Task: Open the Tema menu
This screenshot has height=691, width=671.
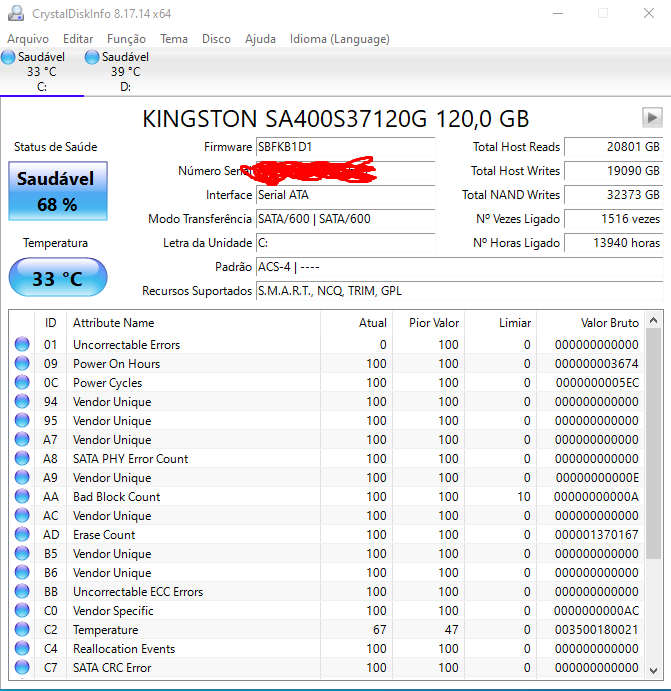Action: pos(174,39)
